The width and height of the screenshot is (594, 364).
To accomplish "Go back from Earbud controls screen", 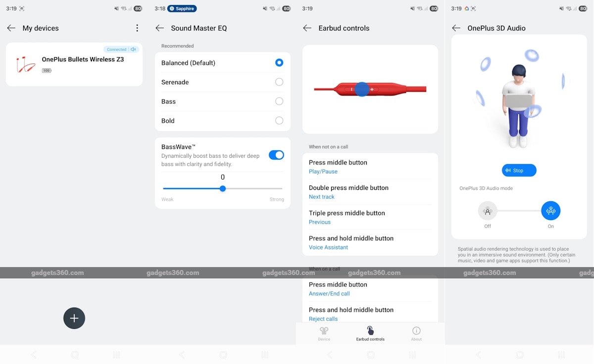I will pyautogui.click(x=307, y=28).
